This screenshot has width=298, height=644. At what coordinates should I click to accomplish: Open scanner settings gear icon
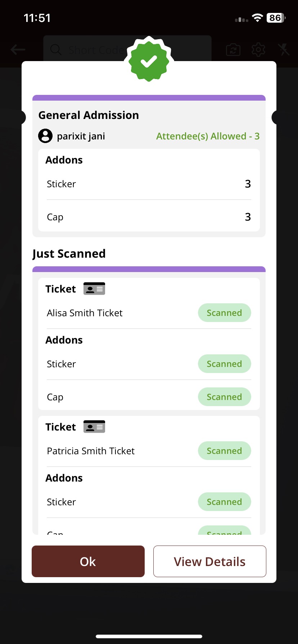point(258,50)
